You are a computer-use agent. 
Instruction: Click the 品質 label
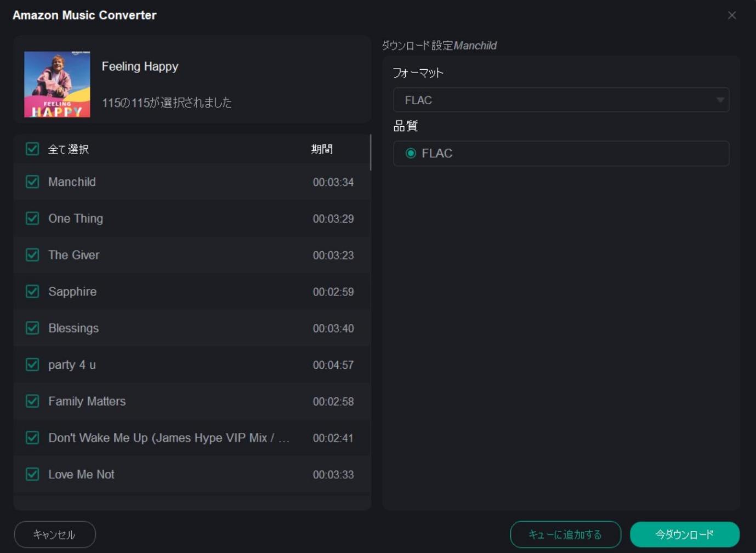406,126
